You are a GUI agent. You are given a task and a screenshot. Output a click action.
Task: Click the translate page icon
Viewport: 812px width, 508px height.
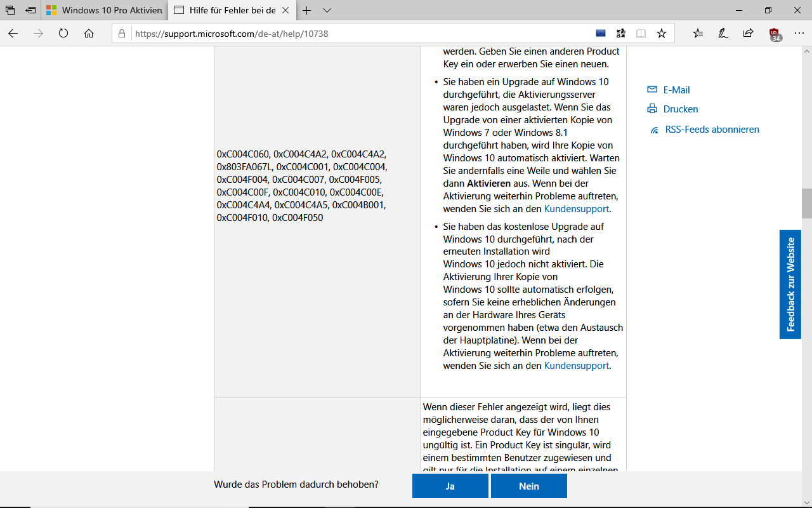621,33
